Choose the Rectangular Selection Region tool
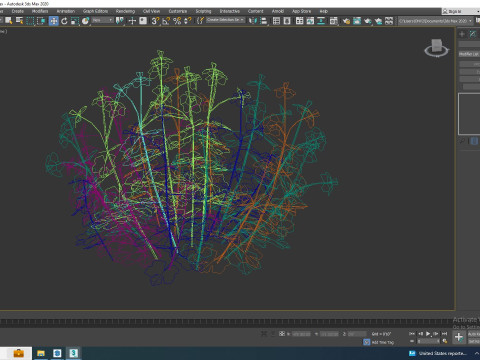 30,21
